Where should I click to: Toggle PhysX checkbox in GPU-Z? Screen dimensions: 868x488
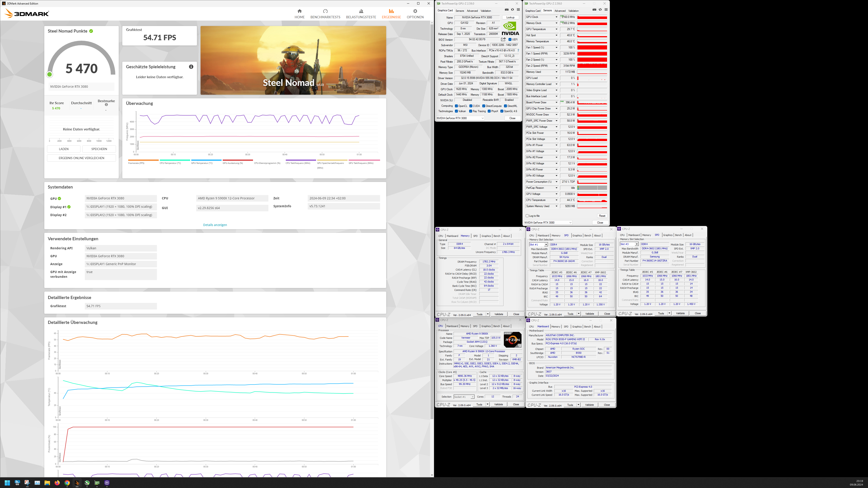point(489,111)
